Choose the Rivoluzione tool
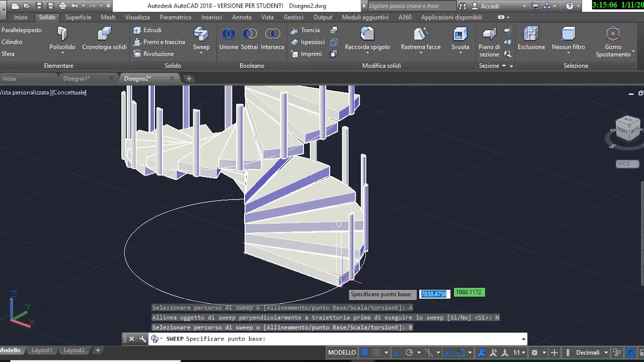Image resolution: width=644 pixels, height=362 pixels. (x=153, y=54)
